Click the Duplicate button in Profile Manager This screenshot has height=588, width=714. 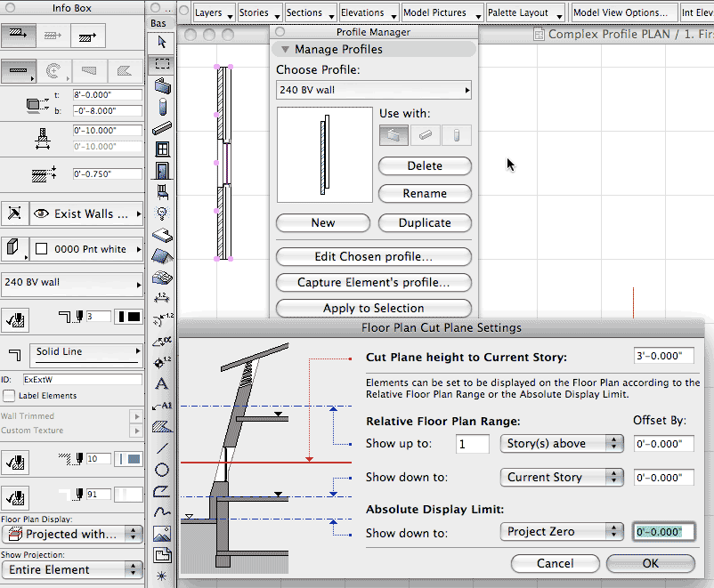[425, 222]
